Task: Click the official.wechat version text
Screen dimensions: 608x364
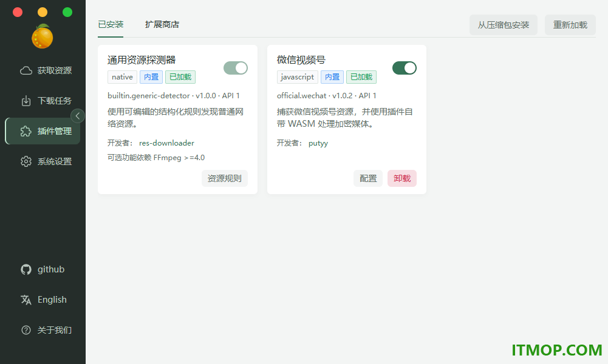Action: point(327,96)
